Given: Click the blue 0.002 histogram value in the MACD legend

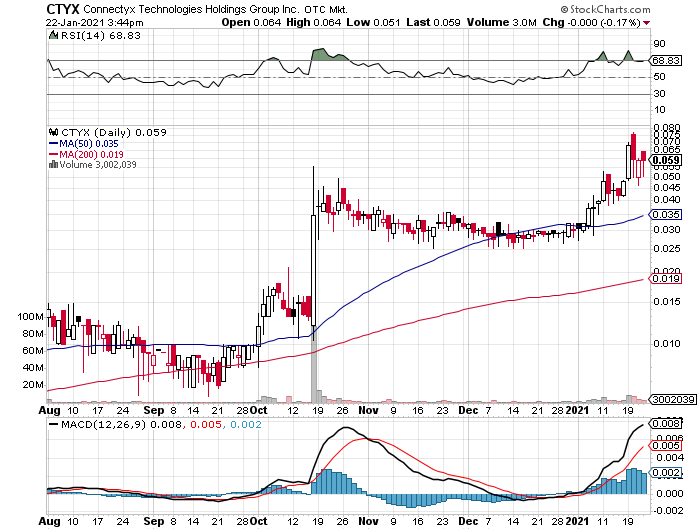Looking at the screenshot, I should pos(246,424).
